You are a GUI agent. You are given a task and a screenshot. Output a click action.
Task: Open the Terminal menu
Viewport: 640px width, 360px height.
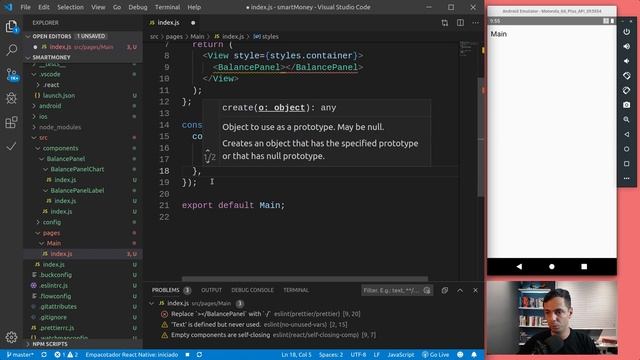167,7
